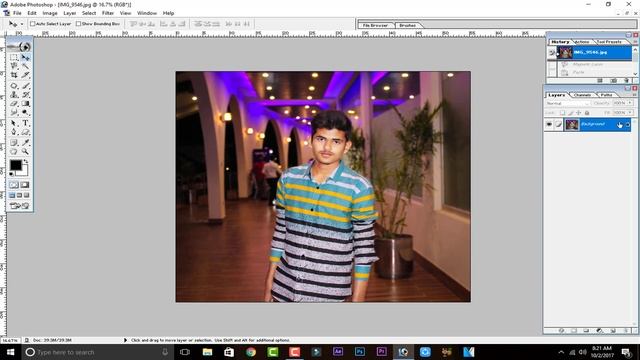Enable Show Bounding Box checkbox
The height and width of the screenshot is (360, 640).
[x=78, y=24]
